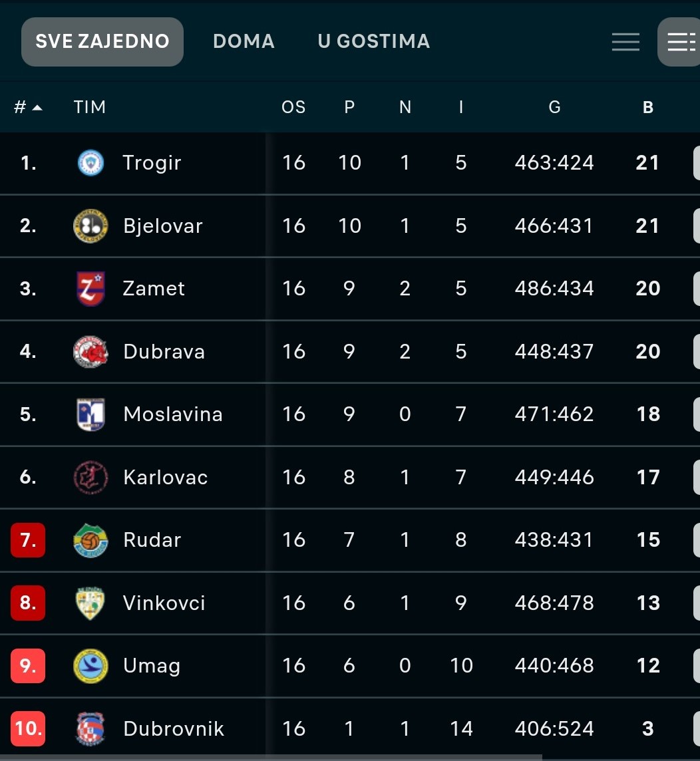Viewport: 700px width, 761px height.
Task: Tap the Bjelovar team crest
Action: coord(90,226)
